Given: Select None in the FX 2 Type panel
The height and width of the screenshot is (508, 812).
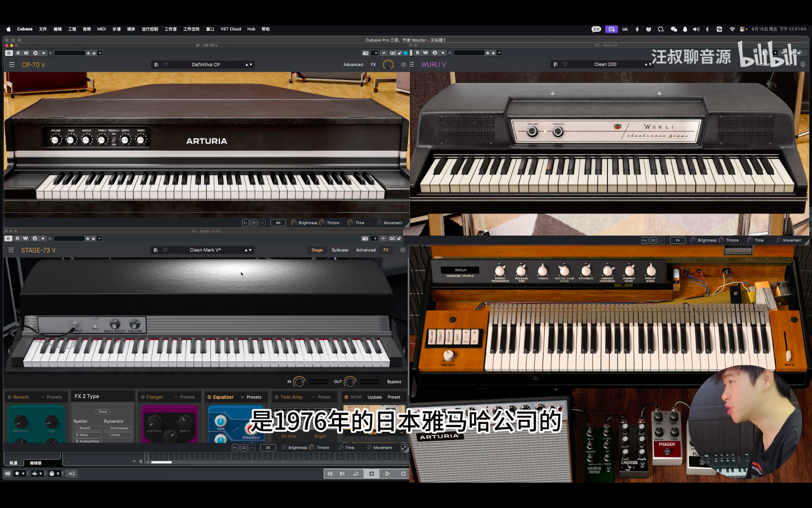Looking at the screenshot, I should click(x=103, y=411).
